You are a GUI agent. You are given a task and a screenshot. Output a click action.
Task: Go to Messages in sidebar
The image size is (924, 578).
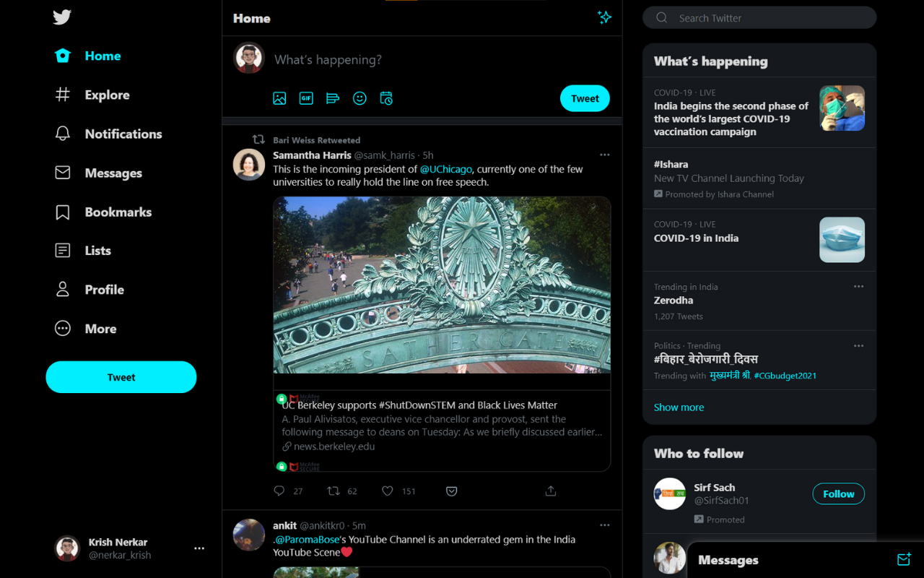point(98,173)
